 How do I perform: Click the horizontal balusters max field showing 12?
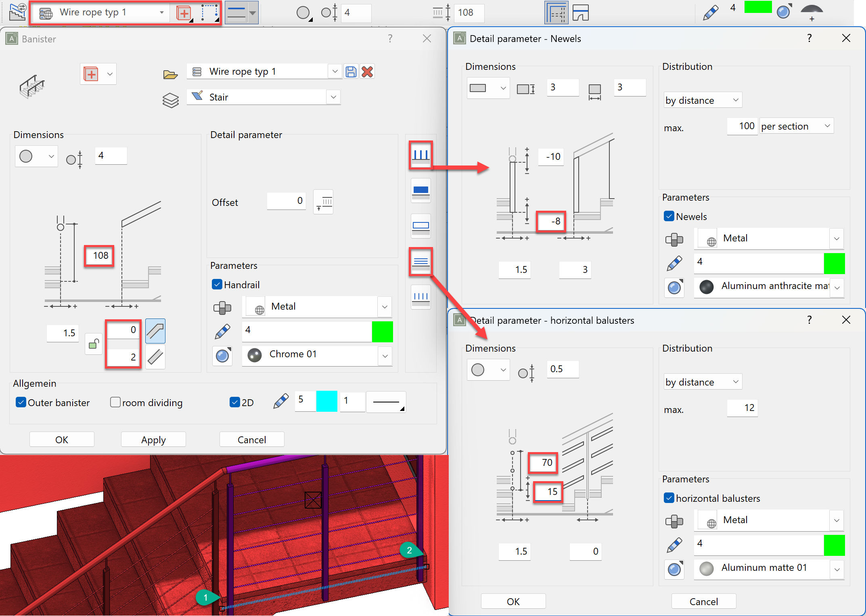742,408
